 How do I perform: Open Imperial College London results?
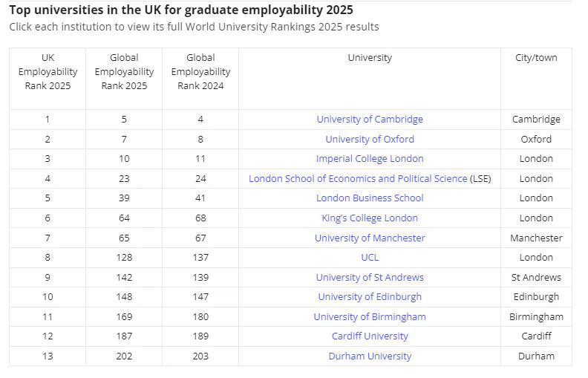tap(370, 158)
